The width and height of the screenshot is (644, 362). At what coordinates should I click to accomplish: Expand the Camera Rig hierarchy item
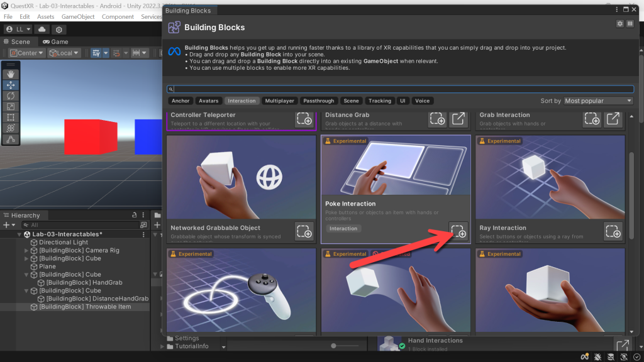26,250
